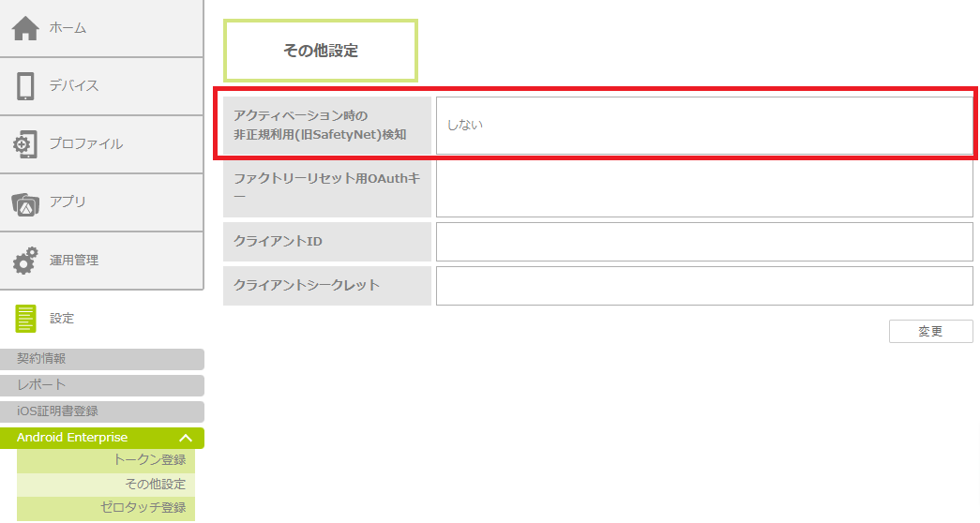Select その他設定 submenu item

(x=155, y=484)
